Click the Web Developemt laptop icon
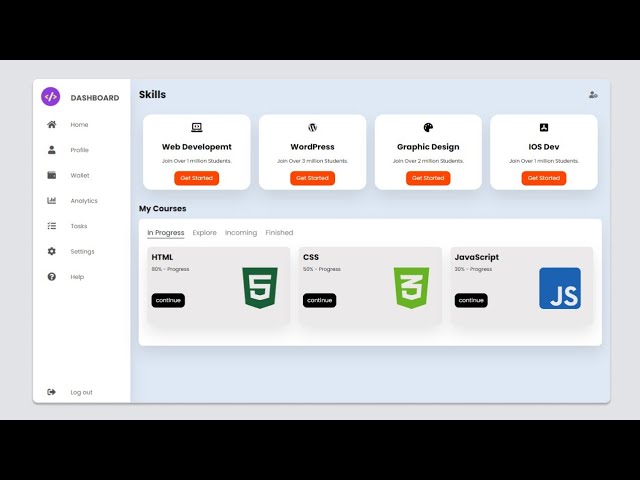 tap(197, 127)
